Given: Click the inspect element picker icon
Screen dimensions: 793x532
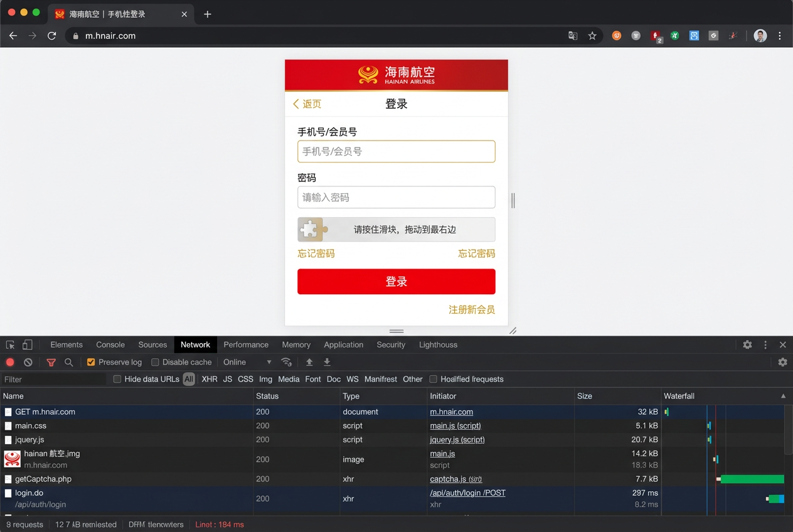Looking at the screenshot, I should (x=10, y=345).
